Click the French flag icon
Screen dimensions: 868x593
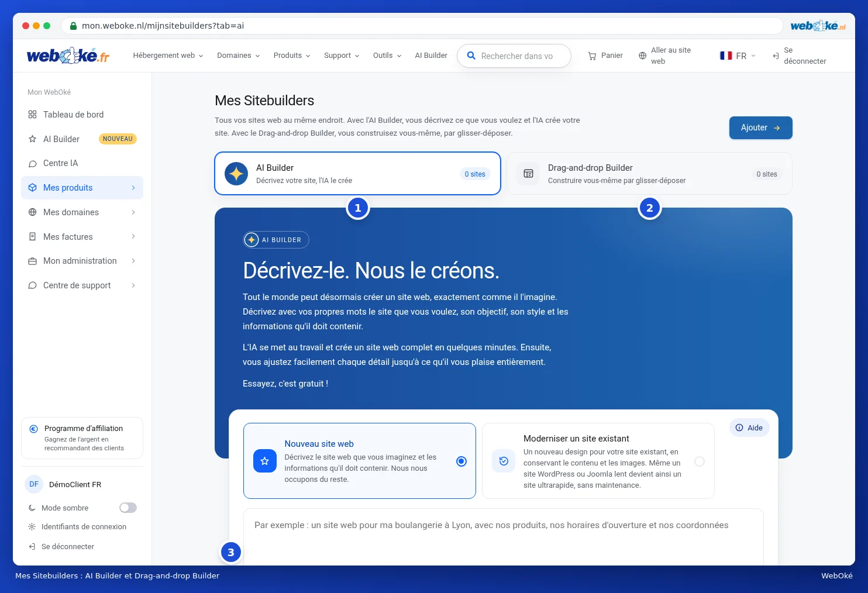pos(726,56)
